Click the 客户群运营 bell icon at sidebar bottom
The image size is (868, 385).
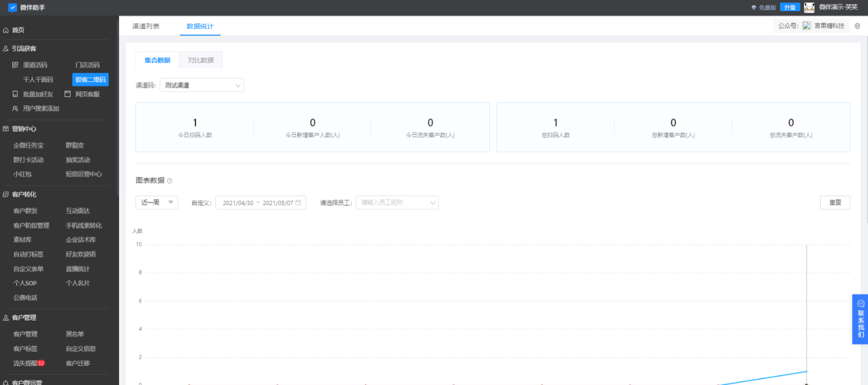click(6, 382)
